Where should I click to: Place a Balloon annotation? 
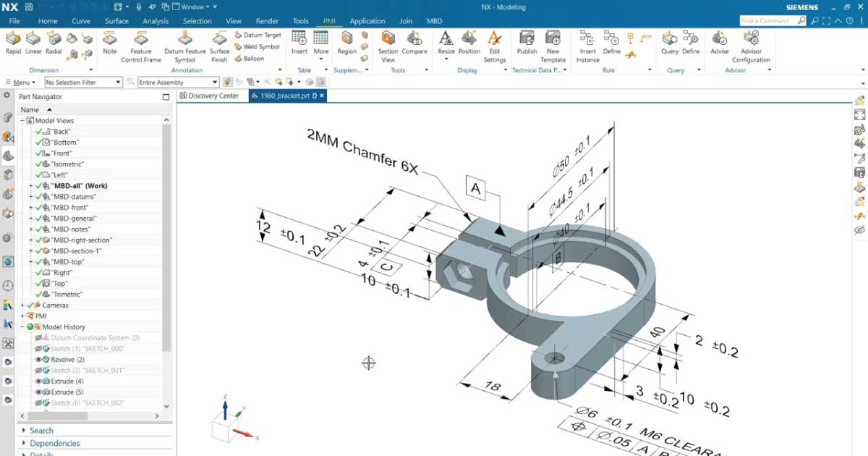point(250,59)
